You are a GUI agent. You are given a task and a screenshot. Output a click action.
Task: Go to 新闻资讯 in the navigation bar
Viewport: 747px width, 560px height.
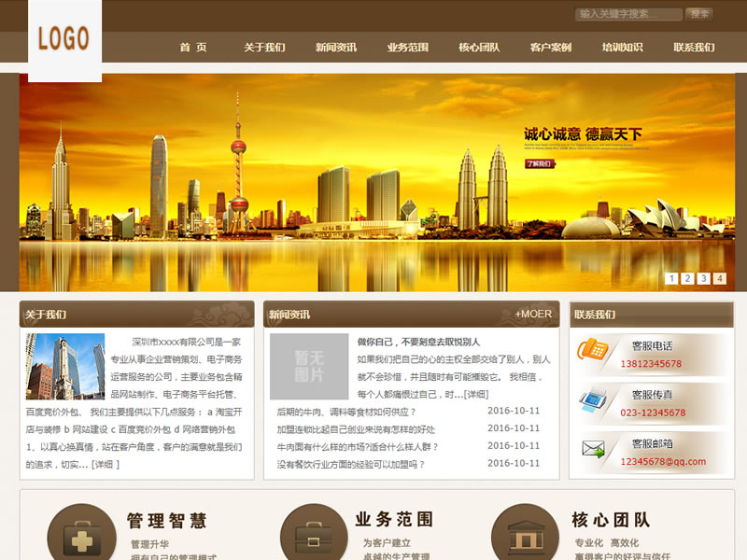(x=336, y=48)
